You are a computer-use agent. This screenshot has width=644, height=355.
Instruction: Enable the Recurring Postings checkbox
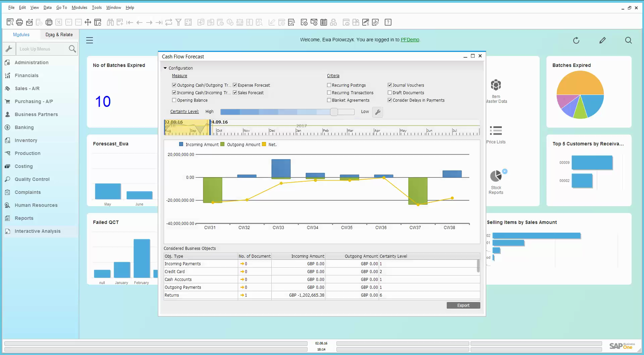(x=329, y=85)
